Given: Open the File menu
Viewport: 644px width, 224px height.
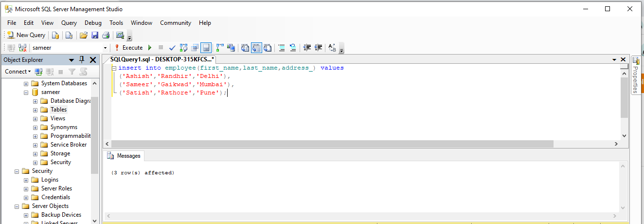Looking at the screenshot, I should (x=12, y=23).
